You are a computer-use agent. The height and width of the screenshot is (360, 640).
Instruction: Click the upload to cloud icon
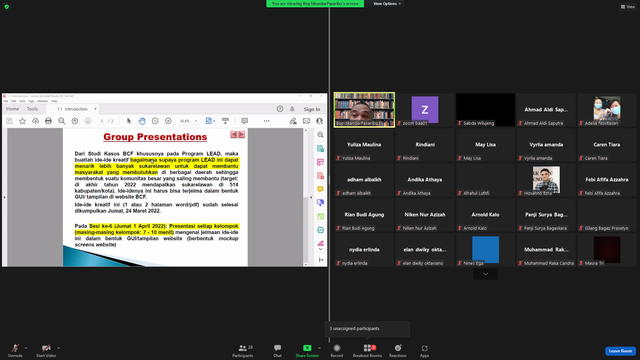[36, 121]
